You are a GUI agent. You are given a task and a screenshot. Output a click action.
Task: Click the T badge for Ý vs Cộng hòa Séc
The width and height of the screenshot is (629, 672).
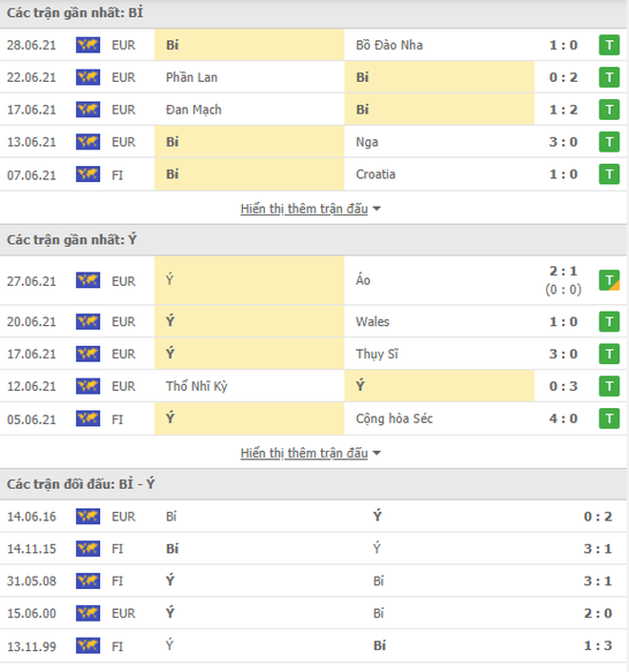[x=609, y=418]
